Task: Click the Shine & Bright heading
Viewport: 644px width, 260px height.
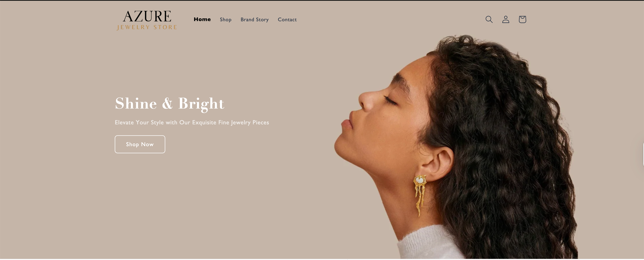Action: point(169,103)
